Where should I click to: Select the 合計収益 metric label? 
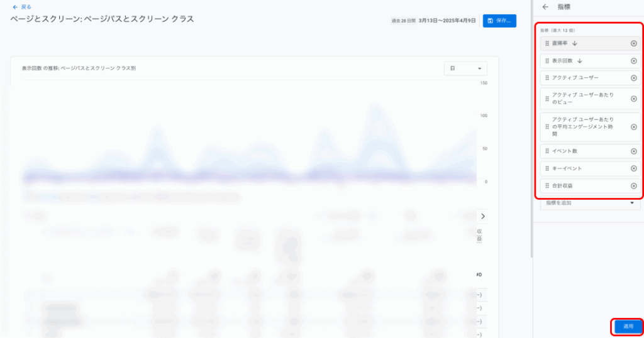coord(562,186)
